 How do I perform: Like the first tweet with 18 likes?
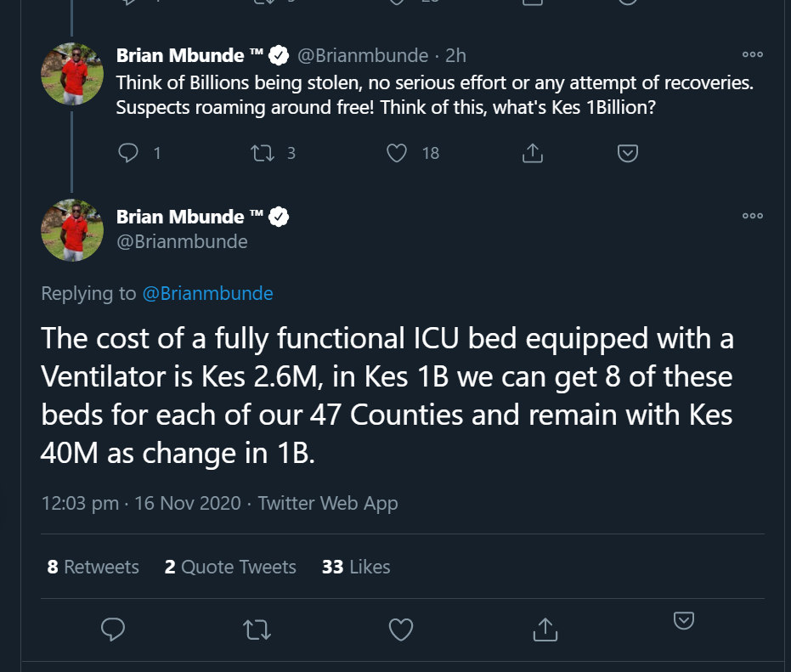click(x=397, y=153)
